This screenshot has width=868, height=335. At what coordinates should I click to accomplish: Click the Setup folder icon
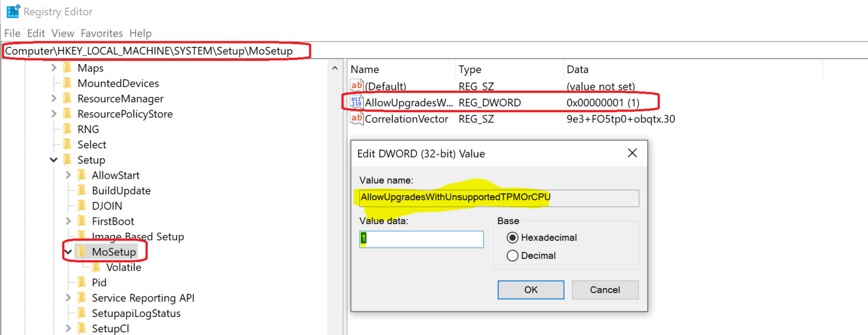pyautogui.click(x=67, y=160)
